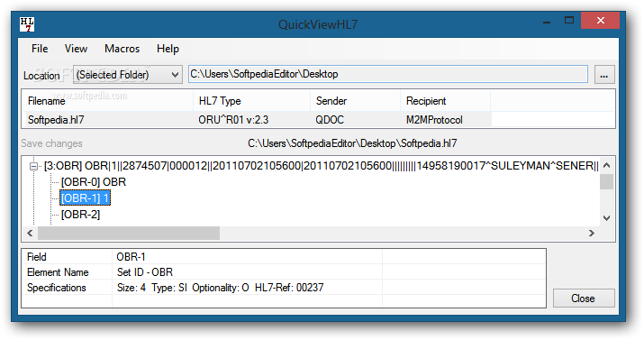Click the QDOC sender cell
The image size is (644, 340).
point(330,120)
